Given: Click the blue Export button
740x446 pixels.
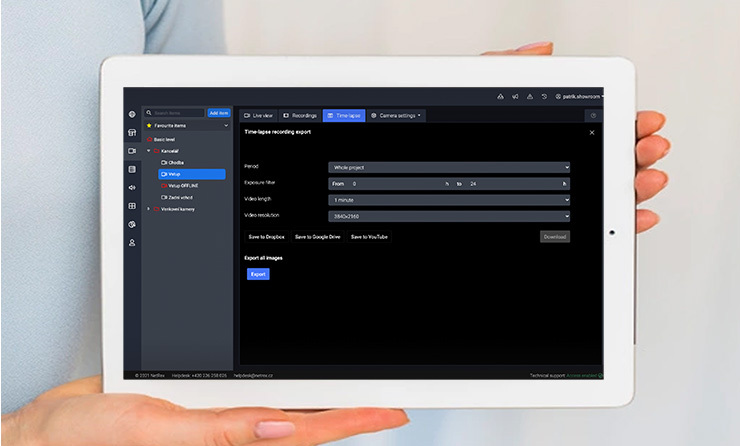Looking at the screenshot, I should tap(258, 274).
